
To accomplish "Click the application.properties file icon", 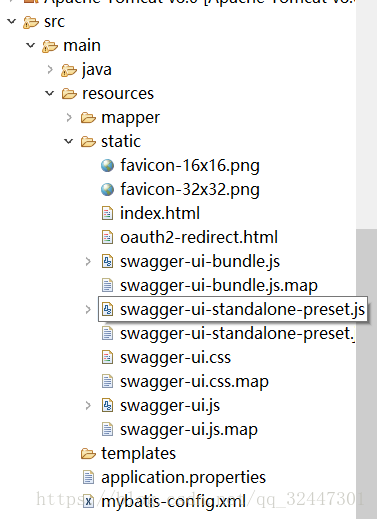I will click(88, 477).
